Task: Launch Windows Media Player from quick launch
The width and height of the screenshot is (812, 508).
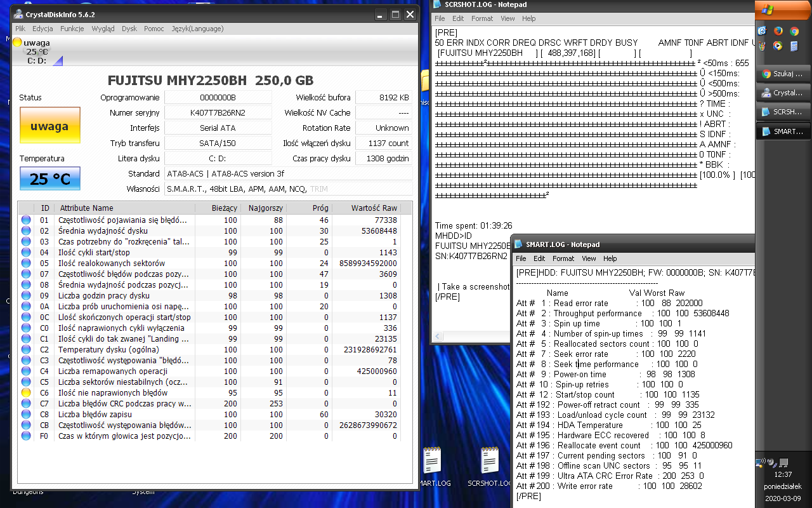Action: [x=778, y=46]
